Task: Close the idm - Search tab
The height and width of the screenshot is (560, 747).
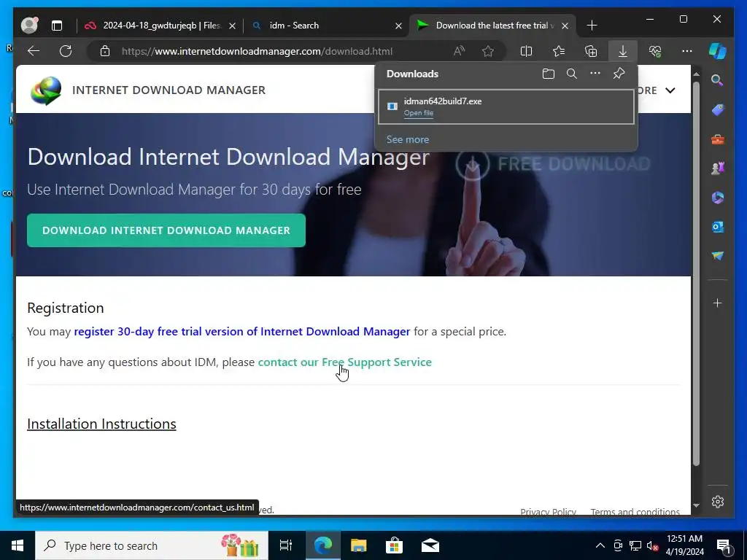Action: (x=398, y=26)
